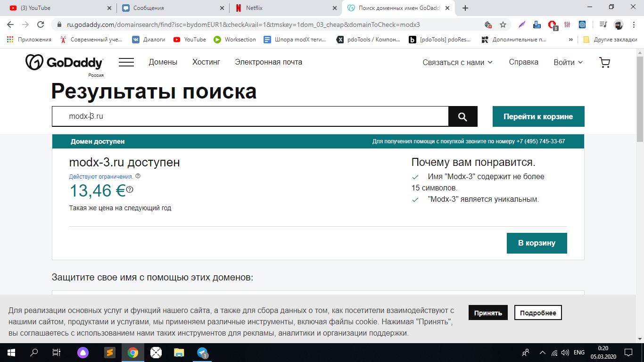Open Task View on the taskbar
644x362 pixels.
(57, 352)
